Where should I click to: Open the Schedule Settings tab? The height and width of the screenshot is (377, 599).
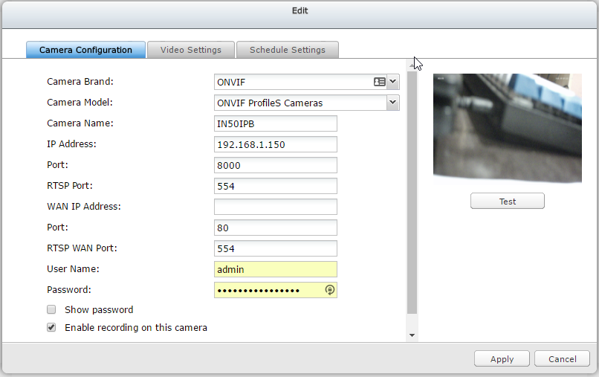(288, 50)
